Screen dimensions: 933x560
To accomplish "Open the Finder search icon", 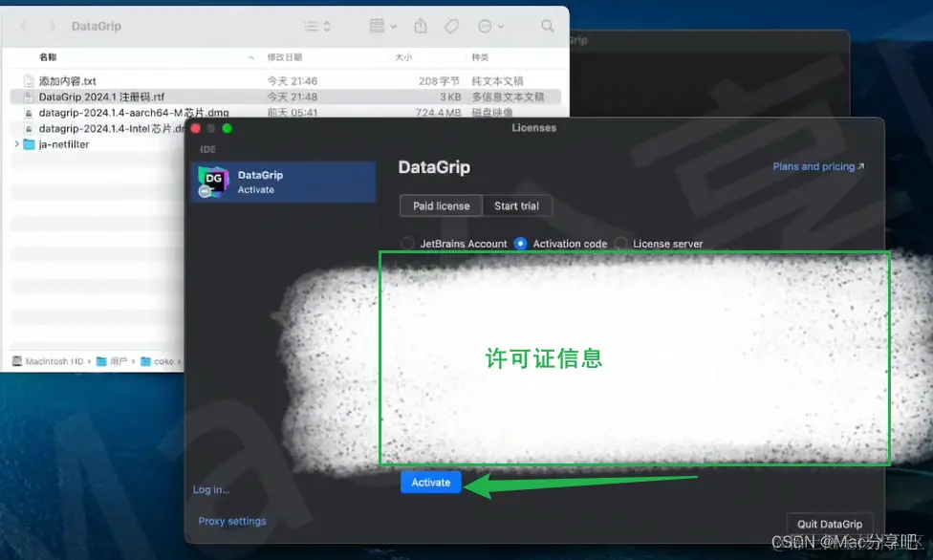I will [547, 26].
